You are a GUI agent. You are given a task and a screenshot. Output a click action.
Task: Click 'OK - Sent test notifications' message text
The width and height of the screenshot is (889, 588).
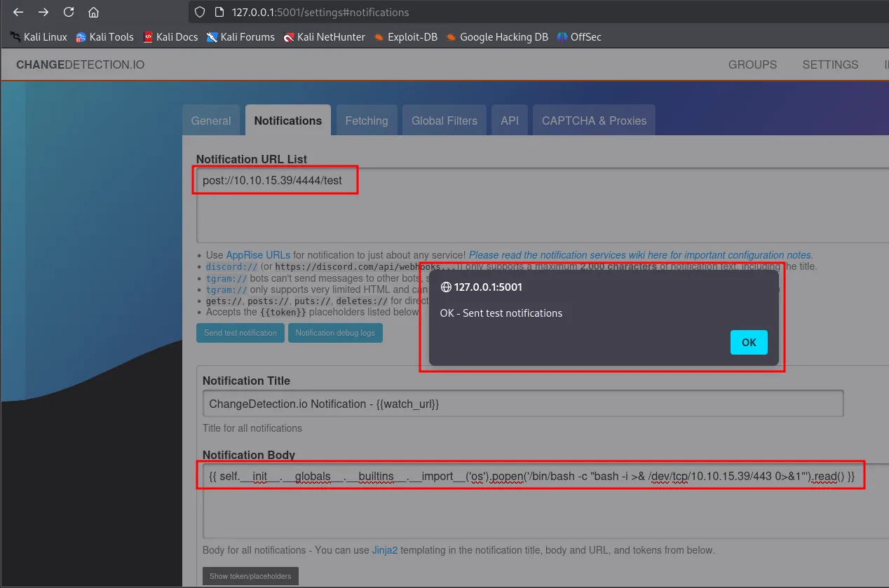[501, 313]
